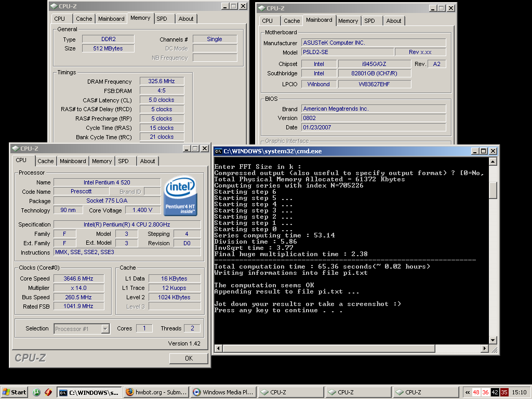Open About tab in Memory CPU-Z window

[x=186, y=19]
